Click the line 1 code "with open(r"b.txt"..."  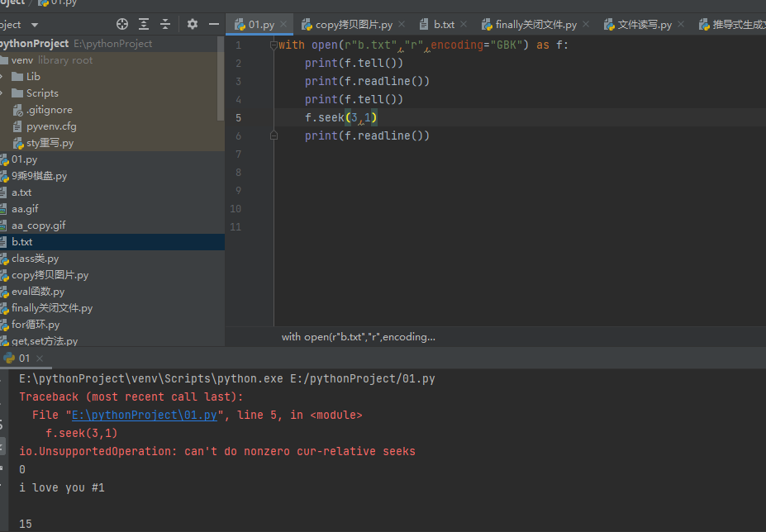(x=423, y=45)
